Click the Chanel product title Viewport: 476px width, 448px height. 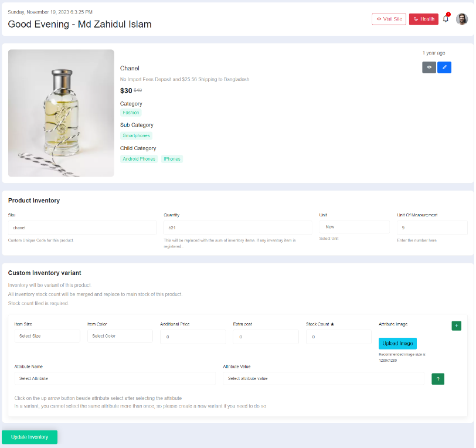pos(130,69)
